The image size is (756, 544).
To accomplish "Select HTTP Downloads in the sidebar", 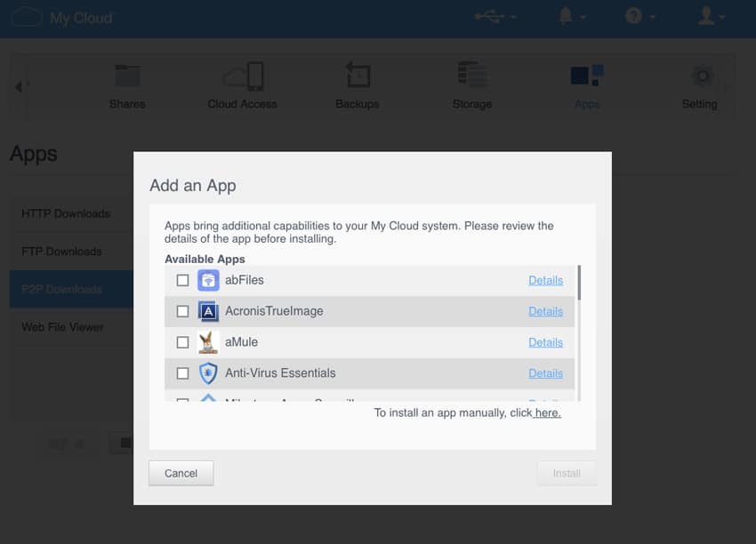I will (71, 213).
